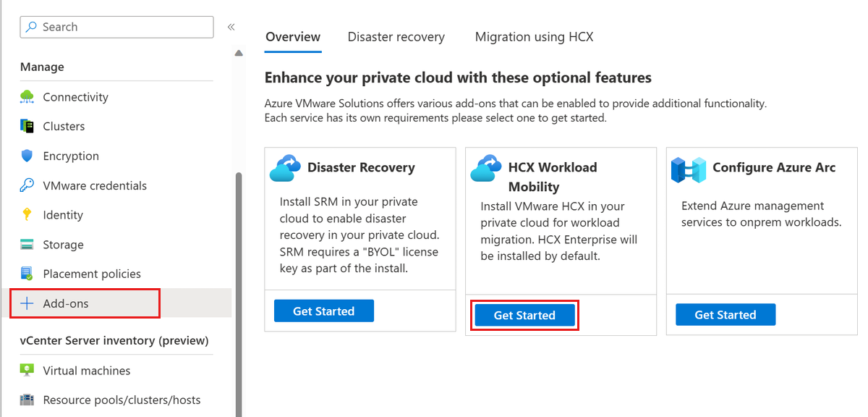This screenshot has height=417, width=868.
Task: Select the Overview tab
Action: click(293, 37)
